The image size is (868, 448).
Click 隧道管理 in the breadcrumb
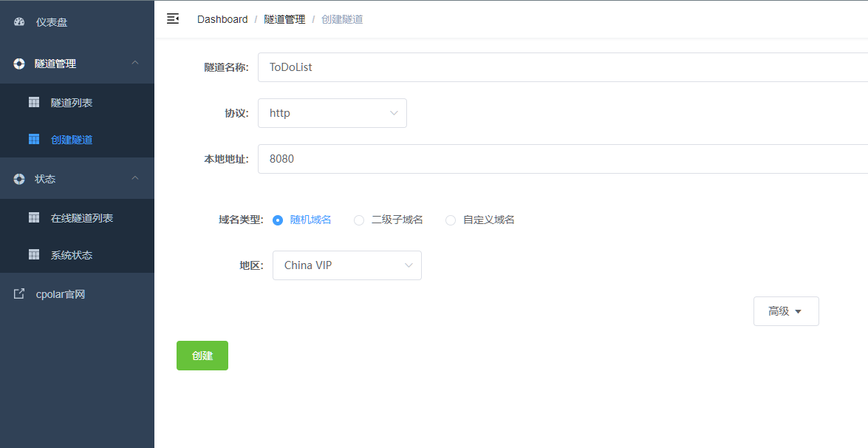pyautogui.click(x=284, y=19)
